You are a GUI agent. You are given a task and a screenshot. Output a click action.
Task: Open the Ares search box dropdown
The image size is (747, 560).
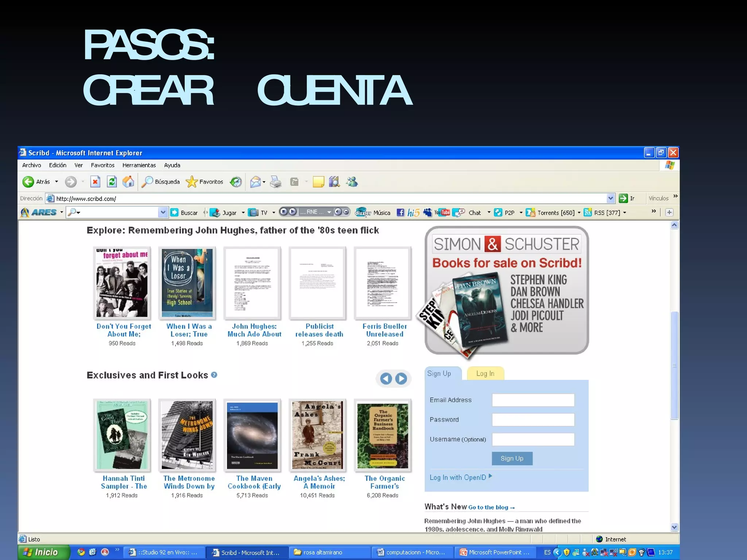(x=163, y=212)
